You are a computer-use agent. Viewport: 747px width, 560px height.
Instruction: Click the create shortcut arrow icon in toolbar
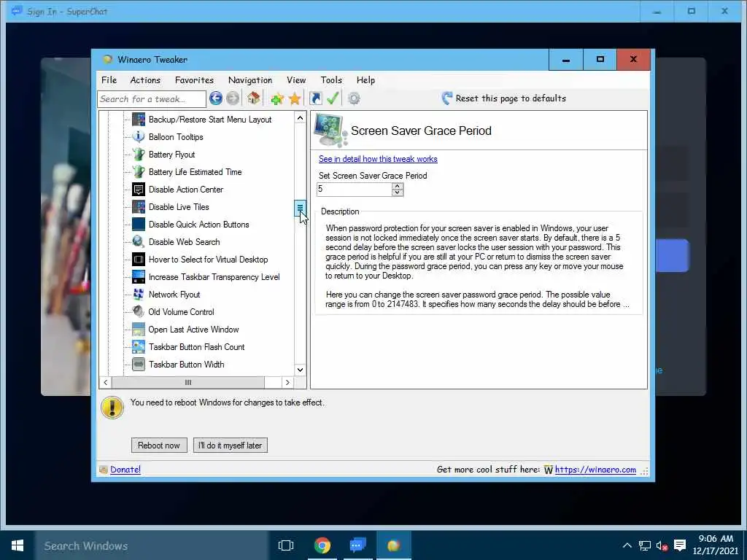[x=315, y=98]
